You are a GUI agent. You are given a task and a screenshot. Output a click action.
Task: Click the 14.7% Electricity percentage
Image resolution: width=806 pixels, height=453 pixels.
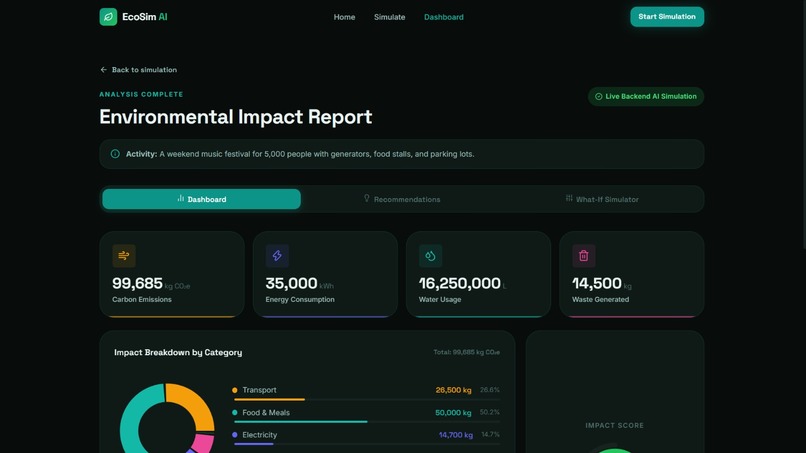[x=490, y=434]
